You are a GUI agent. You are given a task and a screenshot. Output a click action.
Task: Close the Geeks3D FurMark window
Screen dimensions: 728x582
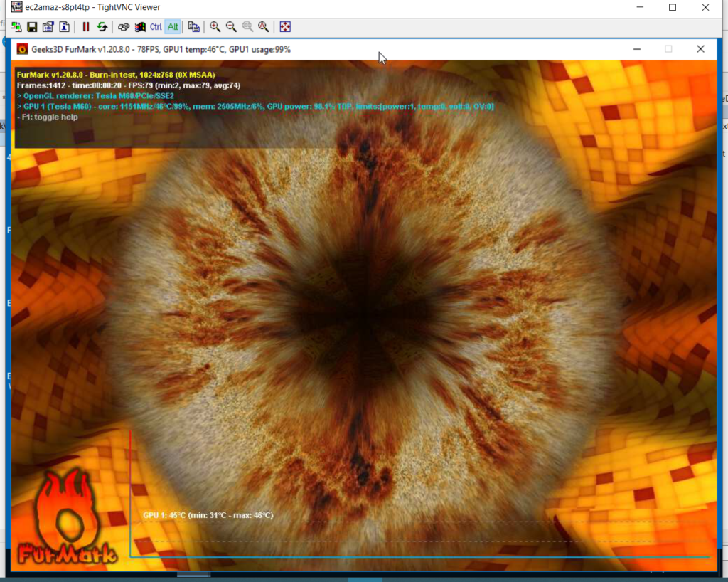click(x=700, y=49)
